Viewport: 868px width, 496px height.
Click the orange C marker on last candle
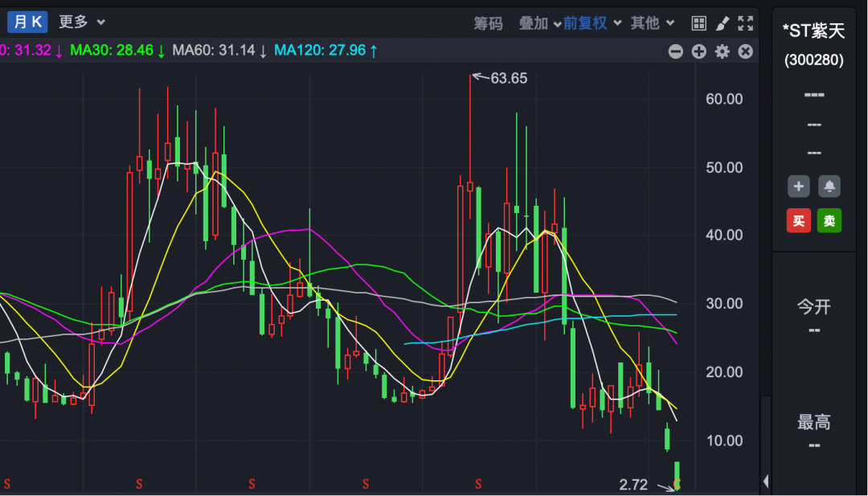click(677, 485)
